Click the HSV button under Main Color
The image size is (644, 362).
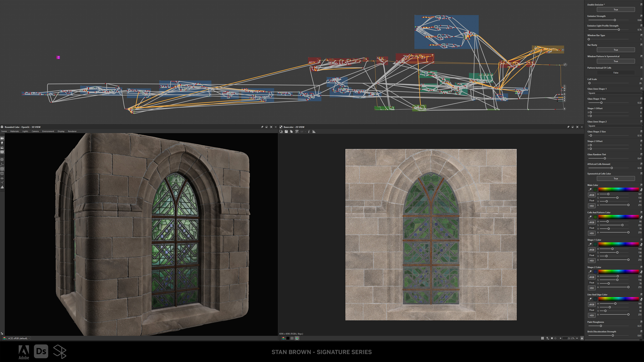pos(592,206)
